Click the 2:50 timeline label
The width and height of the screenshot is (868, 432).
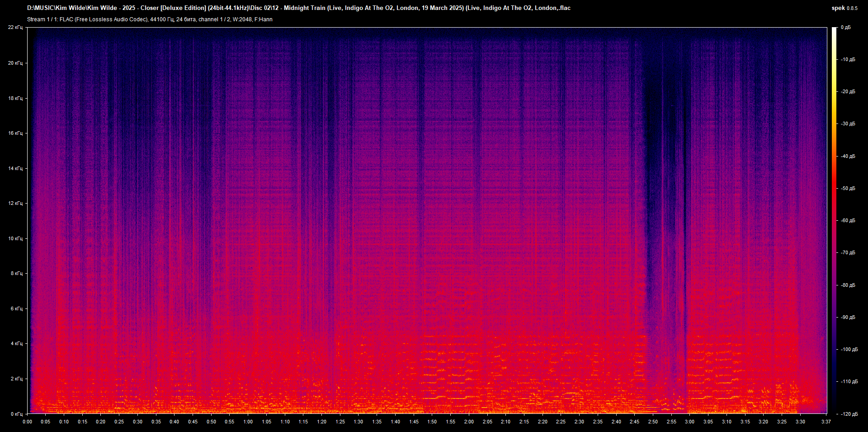click(653, 422)
